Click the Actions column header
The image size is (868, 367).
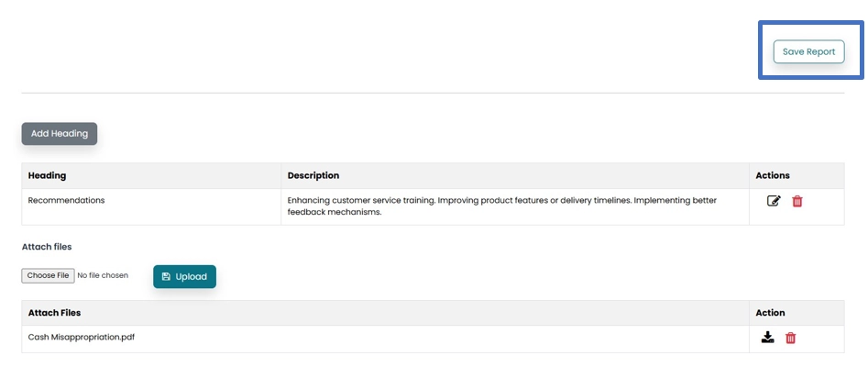pyautogui.click(x=773, y=175)
